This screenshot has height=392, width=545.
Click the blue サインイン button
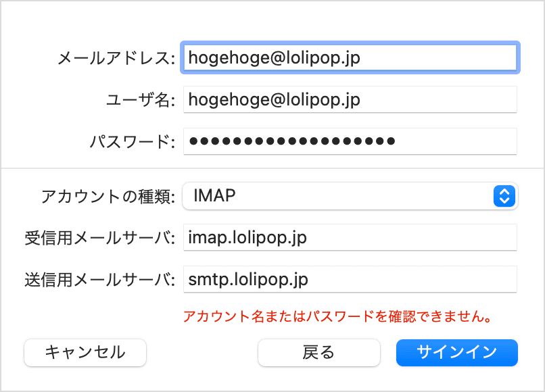(x=457, y=352)
